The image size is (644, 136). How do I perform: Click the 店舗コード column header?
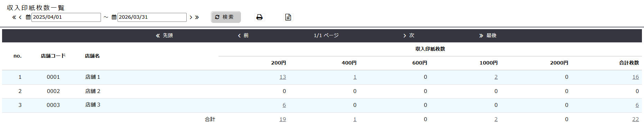point(53,56)
